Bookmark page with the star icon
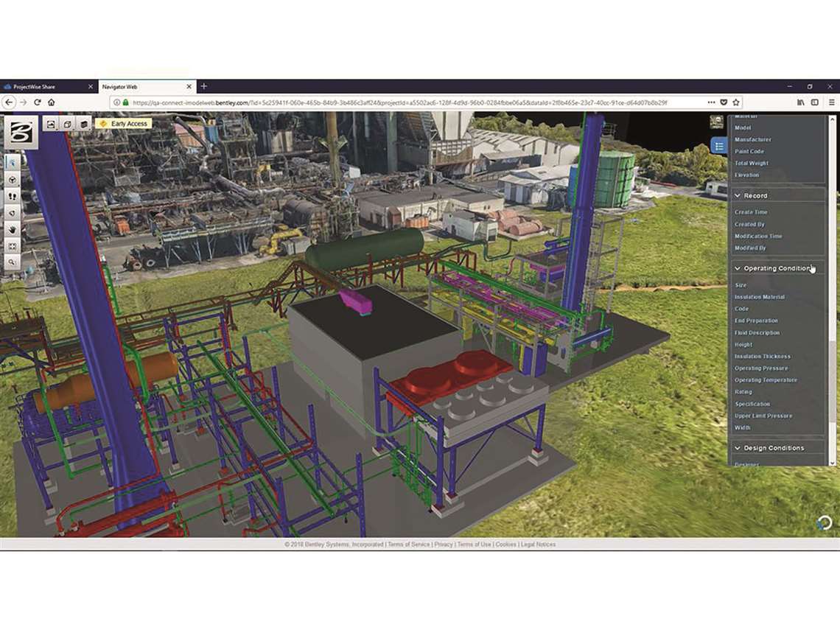The width and height of the screenshot is (840, 630). click(735, 102)
